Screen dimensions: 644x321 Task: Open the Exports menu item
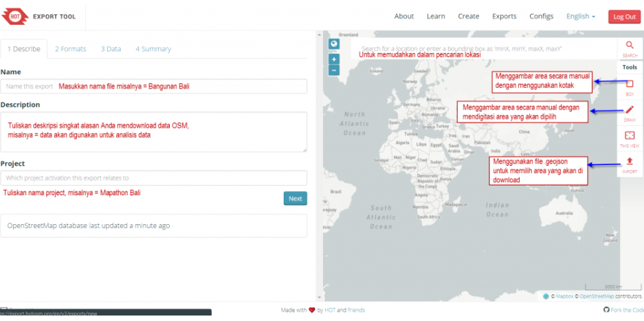tap(504, 16)
